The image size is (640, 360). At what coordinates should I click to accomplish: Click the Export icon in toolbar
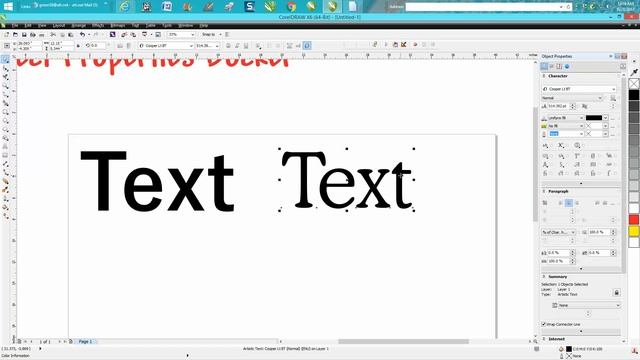133,35
